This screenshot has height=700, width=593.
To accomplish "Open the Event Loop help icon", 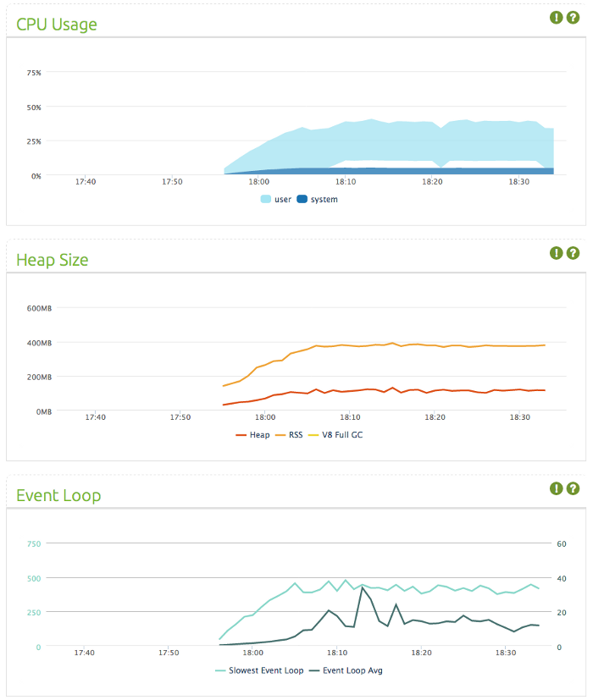I will point(573,488).
